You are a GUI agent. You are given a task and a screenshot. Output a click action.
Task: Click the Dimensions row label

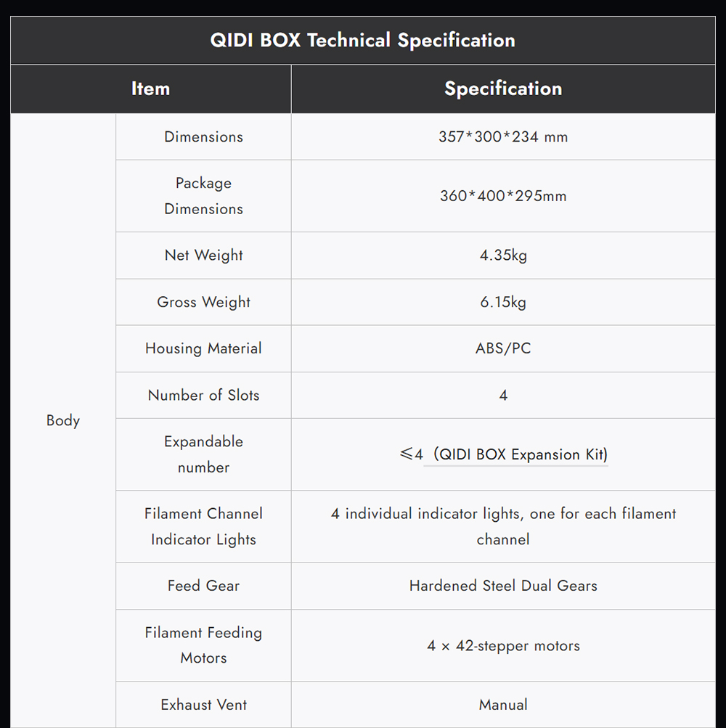pos(203,136)
